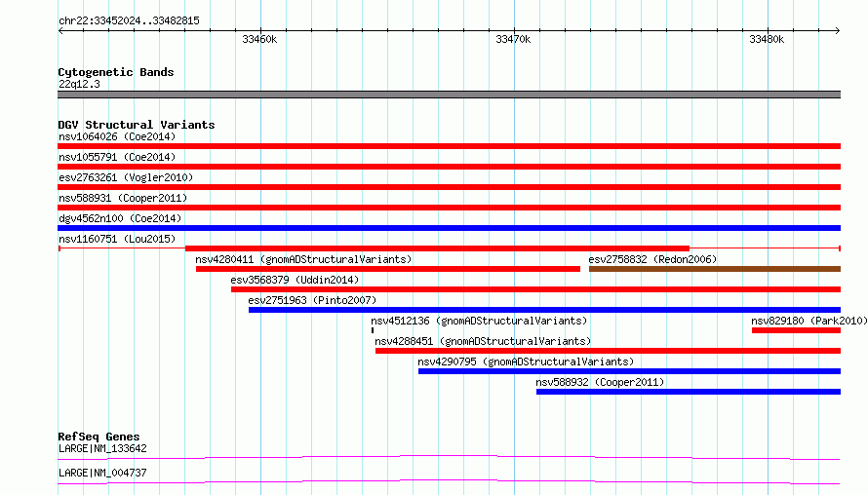Click the chr22:33452024..33482815 region label
The height and width of the screenshot is (495, 868).
click(x=129, y=20)
